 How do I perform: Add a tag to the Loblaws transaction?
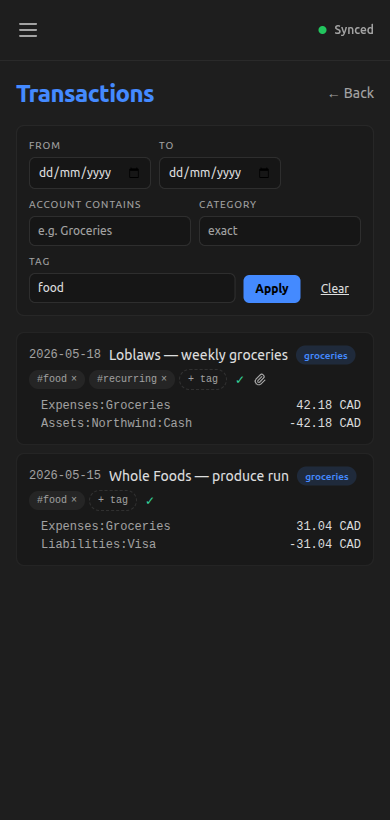coord(203,379)
